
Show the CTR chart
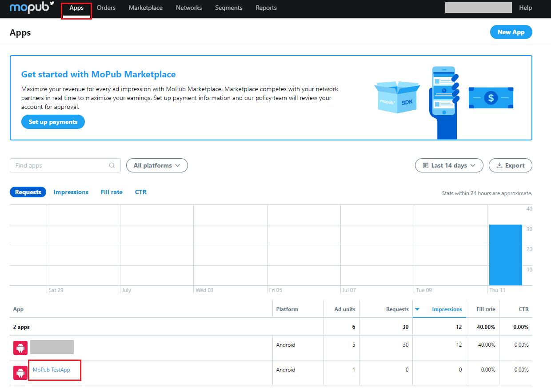pyautogui.click(x=141, y=192)
